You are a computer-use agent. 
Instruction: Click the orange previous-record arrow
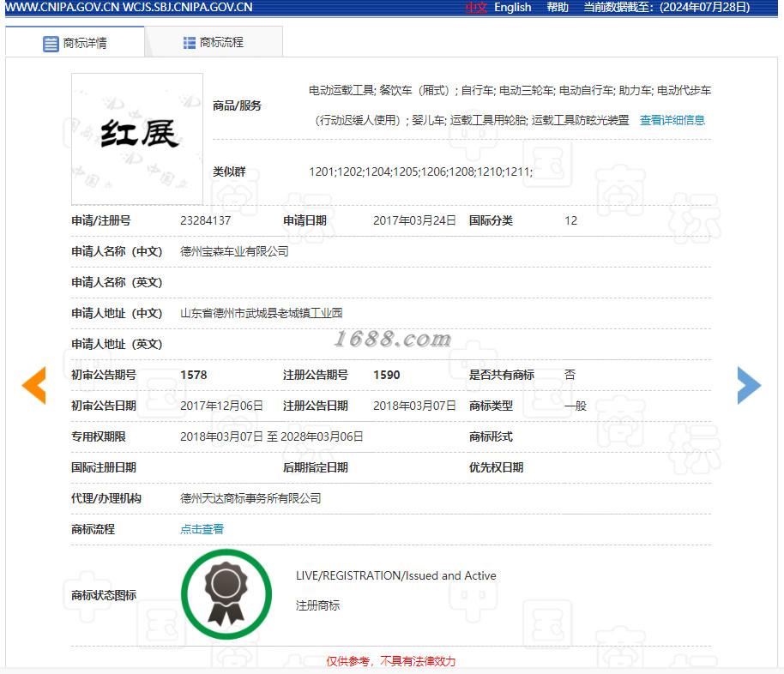[x=34, y=385]
